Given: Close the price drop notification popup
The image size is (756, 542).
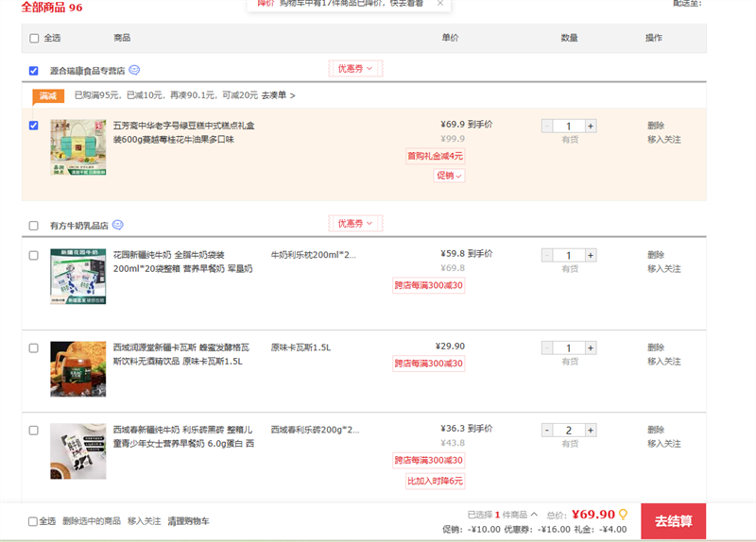Looking at the screenshot, I should coord(439,4).
